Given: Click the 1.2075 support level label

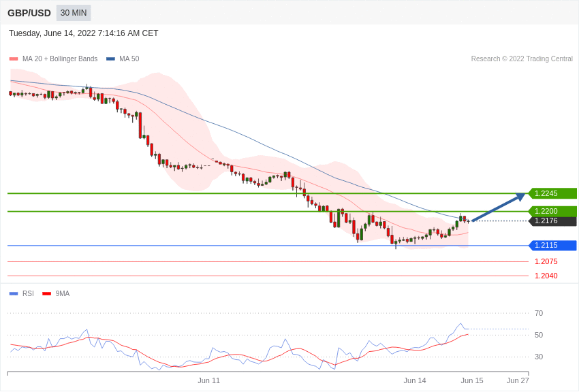Looking at the screenshot, I should (x=546, y=261).
